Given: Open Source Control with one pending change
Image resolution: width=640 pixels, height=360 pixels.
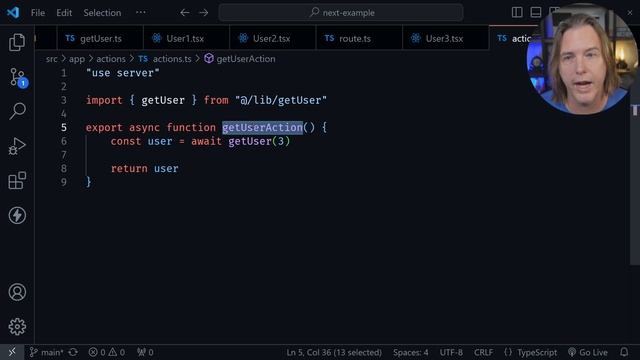Looking at the screenshot, I should tap(18, 77).
